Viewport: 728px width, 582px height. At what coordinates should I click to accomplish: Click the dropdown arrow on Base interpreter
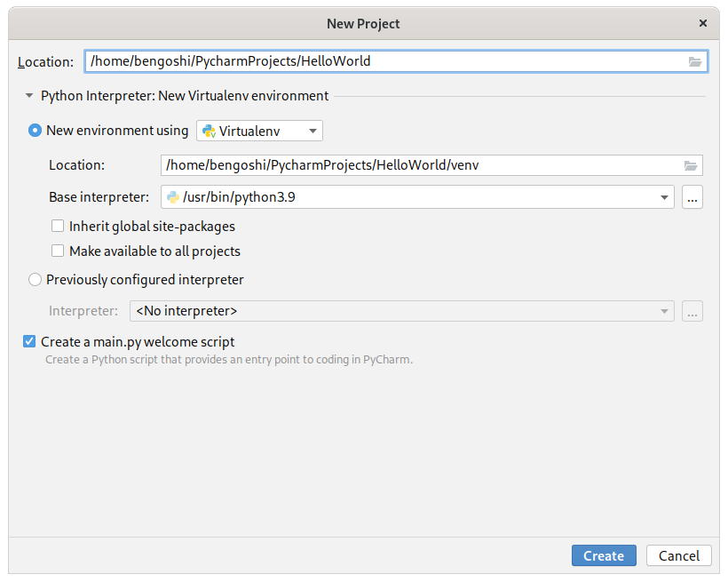coord(664,197)
